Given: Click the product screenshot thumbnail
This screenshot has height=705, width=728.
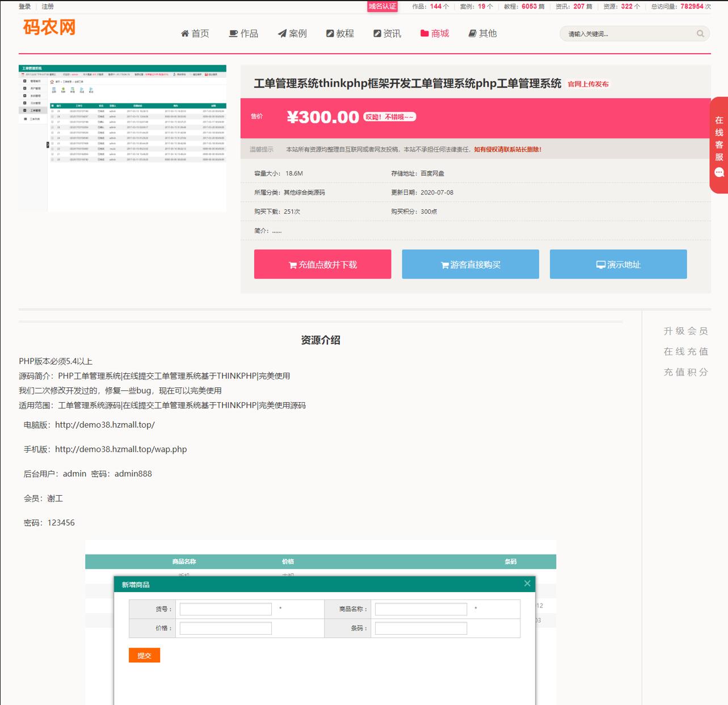Looking at the screenshot, I should click(123, 138).
